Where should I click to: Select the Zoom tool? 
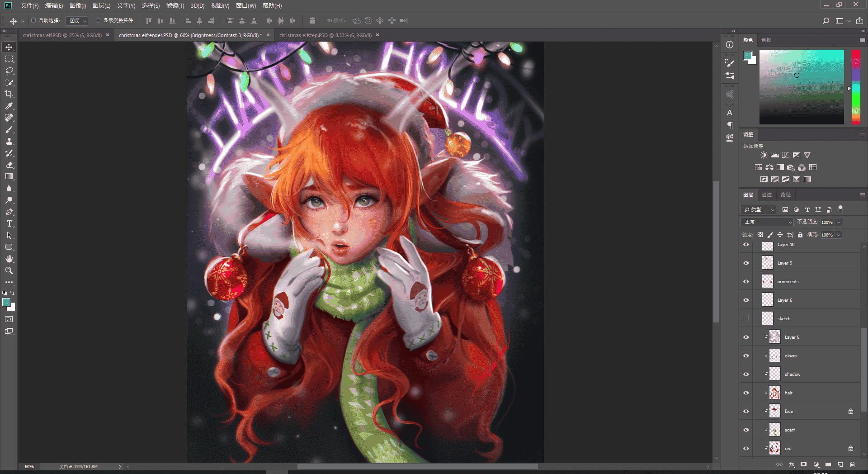[9, 270]
